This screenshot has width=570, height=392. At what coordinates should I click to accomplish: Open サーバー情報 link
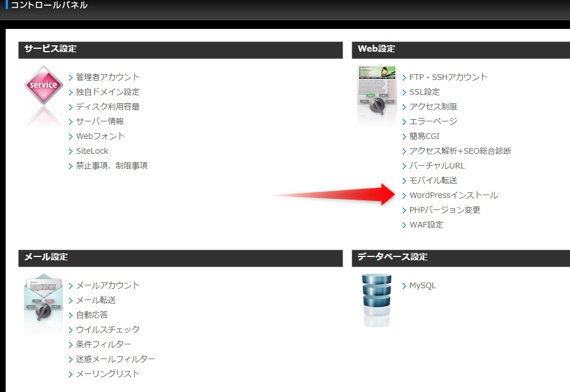[100, 121]
